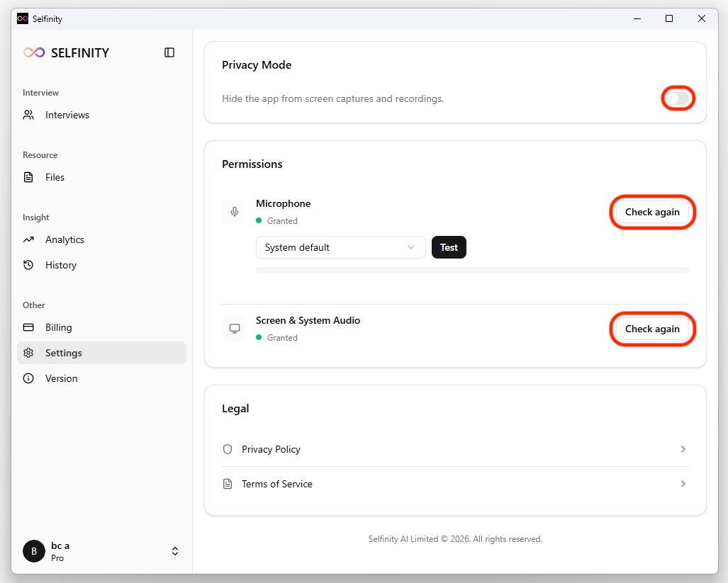Image resolution: width=728 pixels, height=583 pixels.
Task: Click the 'Hide the app from screen captures' description
Action: point(333,98)
